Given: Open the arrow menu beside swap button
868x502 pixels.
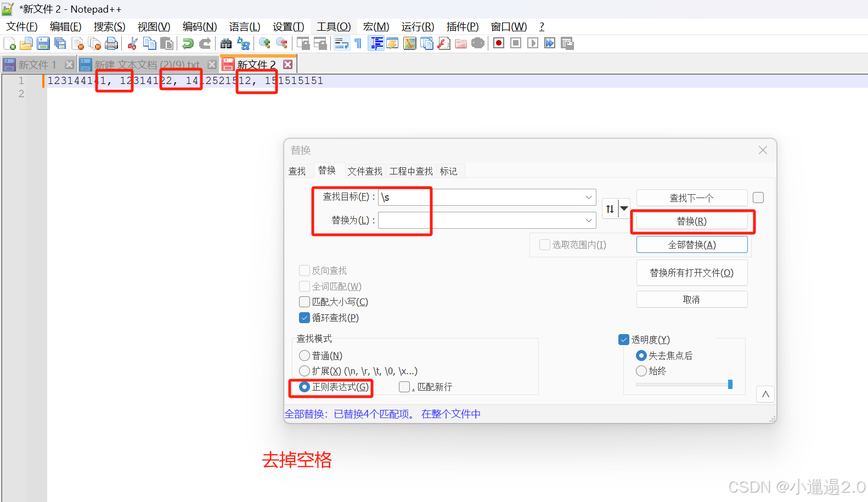Looking at the screenshot, I should (x=624, y=208).
